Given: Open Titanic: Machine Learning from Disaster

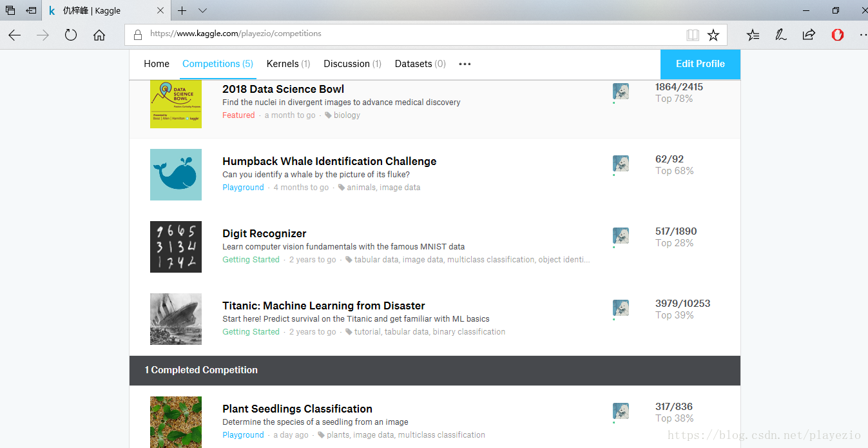Looking at the screenshot, I should coord(323,306).
